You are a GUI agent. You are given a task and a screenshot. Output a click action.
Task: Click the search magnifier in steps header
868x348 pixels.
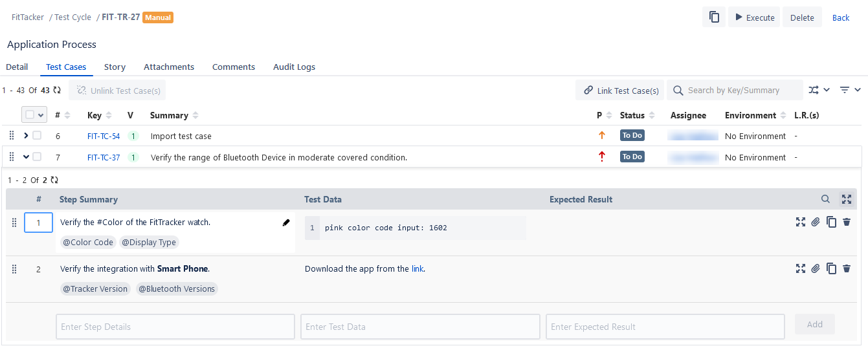825,199
